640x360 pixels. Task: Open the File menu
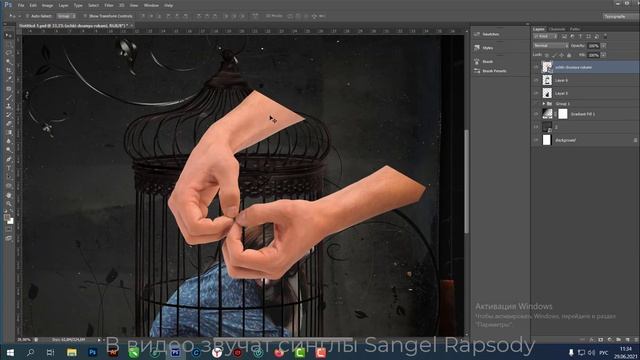click(x=21, y=5)
